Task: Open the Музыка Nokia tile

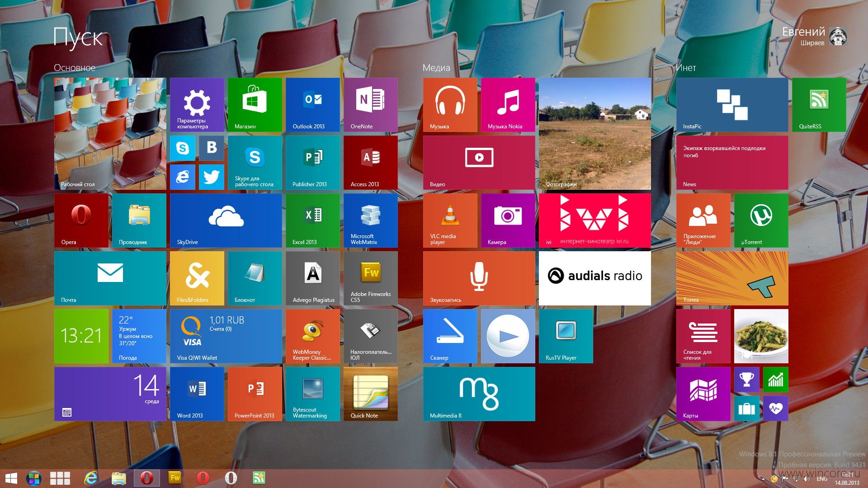Action: click(508, 105)
